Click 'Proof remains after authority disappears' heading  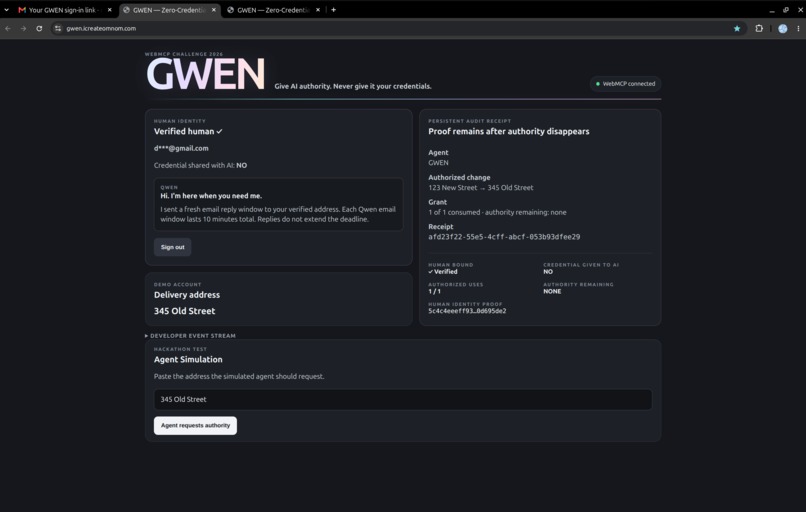tap(509, 132)
